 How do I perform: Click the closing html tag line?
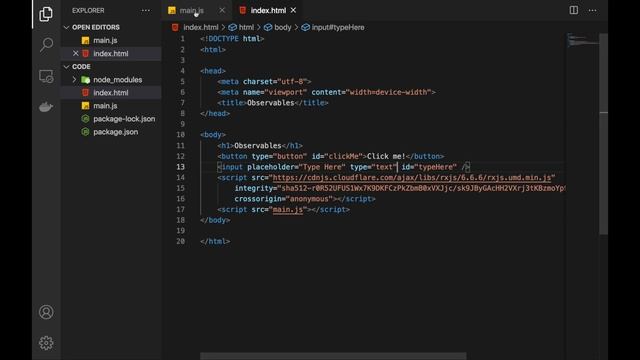[215, 241]
